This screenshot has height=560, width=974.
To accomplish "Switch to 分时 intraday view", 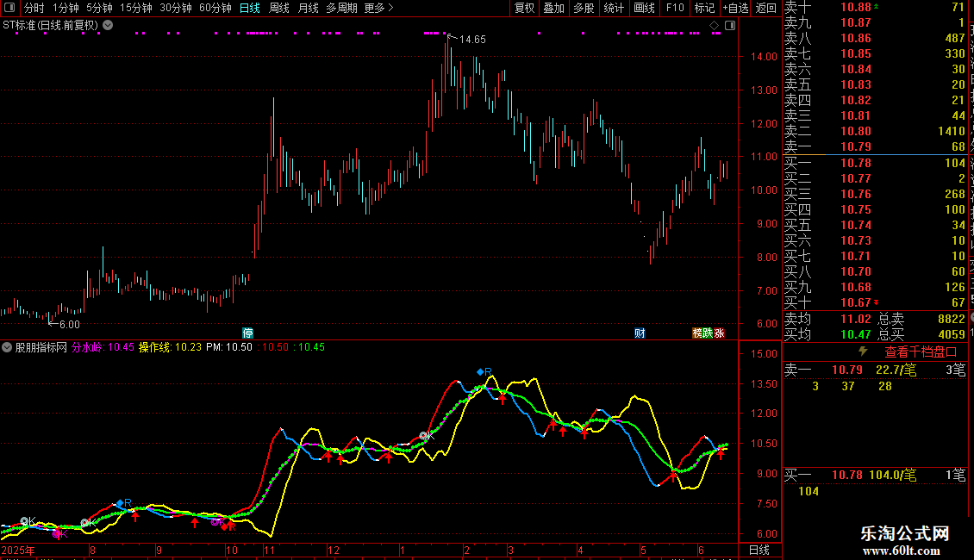I will coord(34,8).
